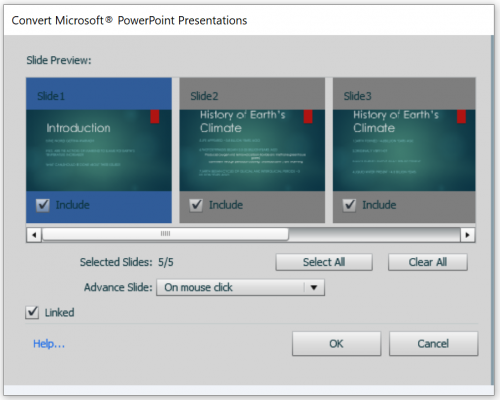500x400 pixels.
Task: Uncheck Include for Slide3
Action: click(x=349, y=205)
